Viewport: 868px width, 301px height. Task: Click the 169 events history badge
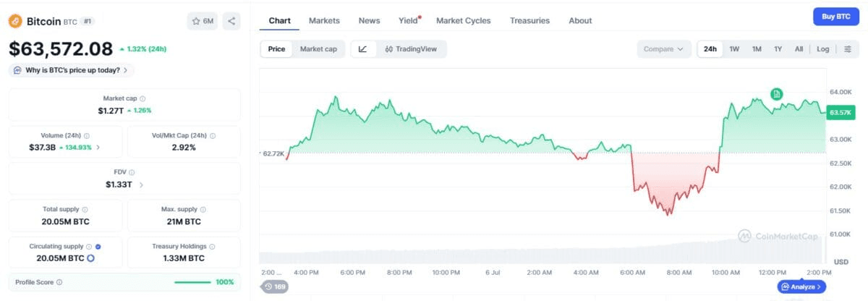[274, 287]
